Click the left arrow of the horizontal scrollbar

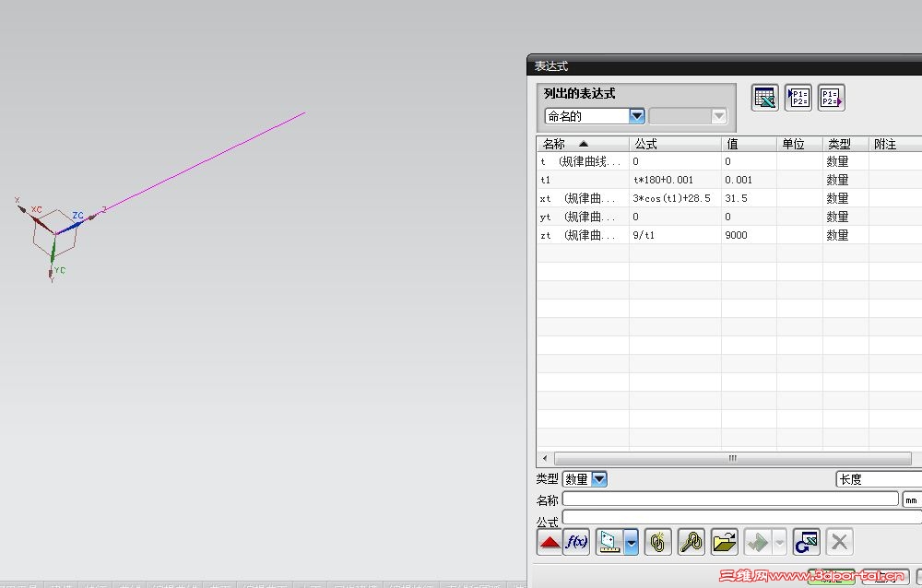coord(545,458)
